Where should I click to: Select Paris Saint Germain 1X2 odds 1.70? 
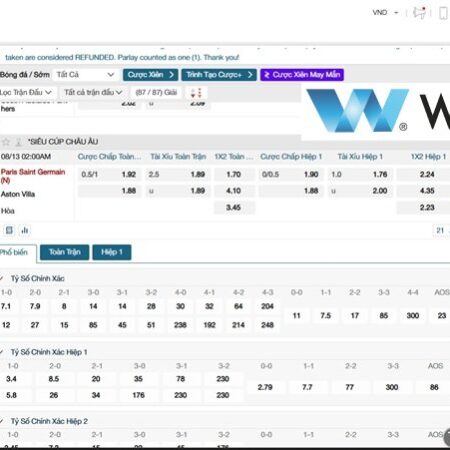234,174
